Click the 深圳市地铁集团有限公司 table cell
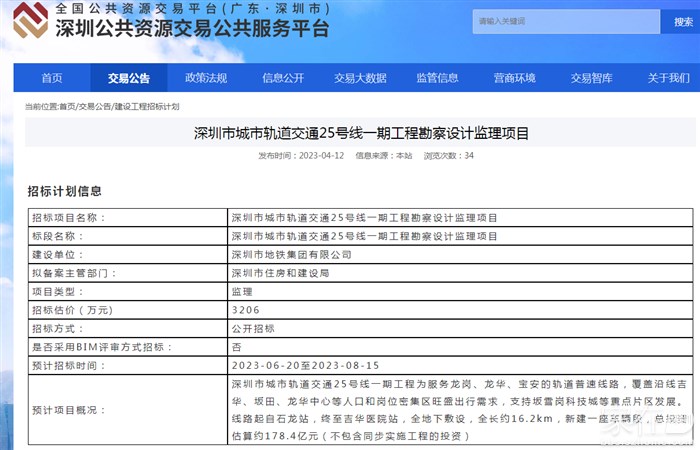Viewport: 700px width, 450px height. 291,254
